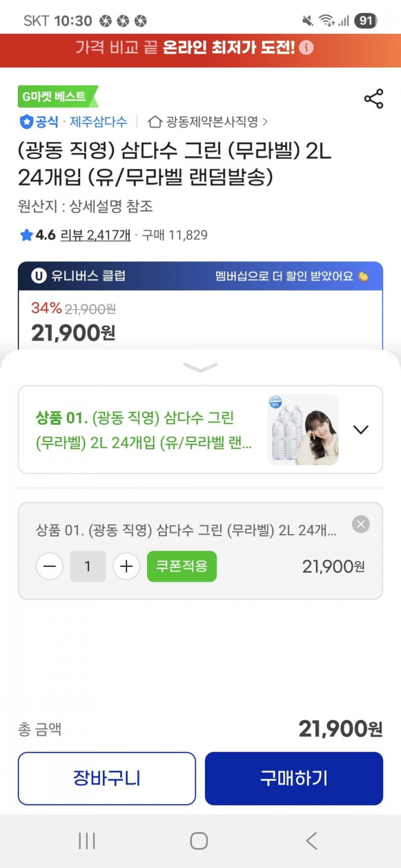Image resolution: width=401 pixels, height=868 pixels.
Task: Open the 리뷰 2,417개 reviews link
Action: coord(95,235)
